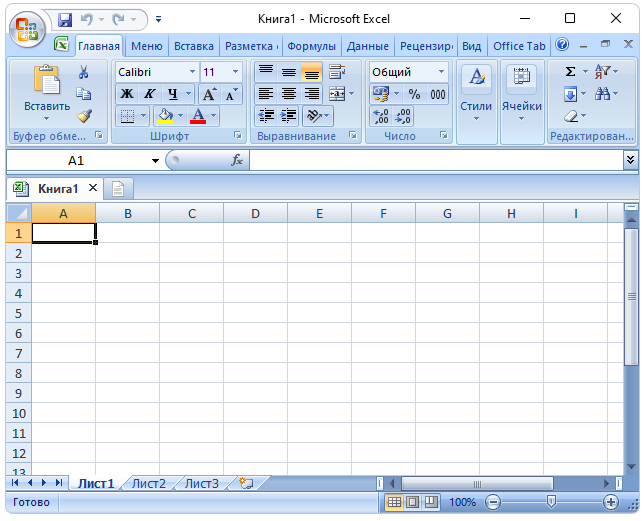Open the Вставка ribbon tab

click(x=194, y=46)
